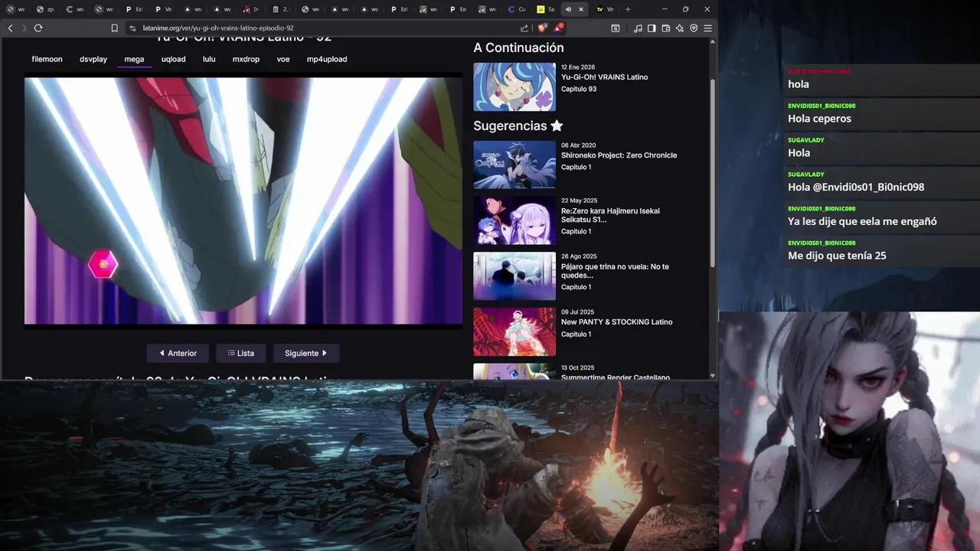Click the Pájaro que trina no vuela title
This screenshot has height=551, width=980.
[615, 271]
